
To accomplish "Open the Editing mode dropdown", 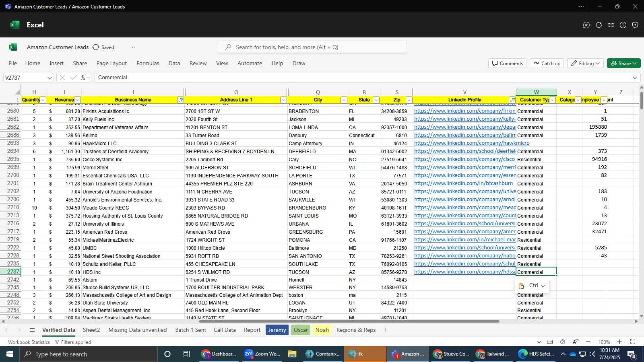I will 586,63.
